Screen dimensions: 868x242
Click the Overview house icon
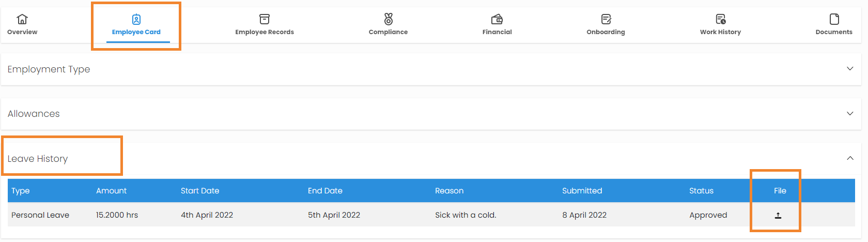22,19
